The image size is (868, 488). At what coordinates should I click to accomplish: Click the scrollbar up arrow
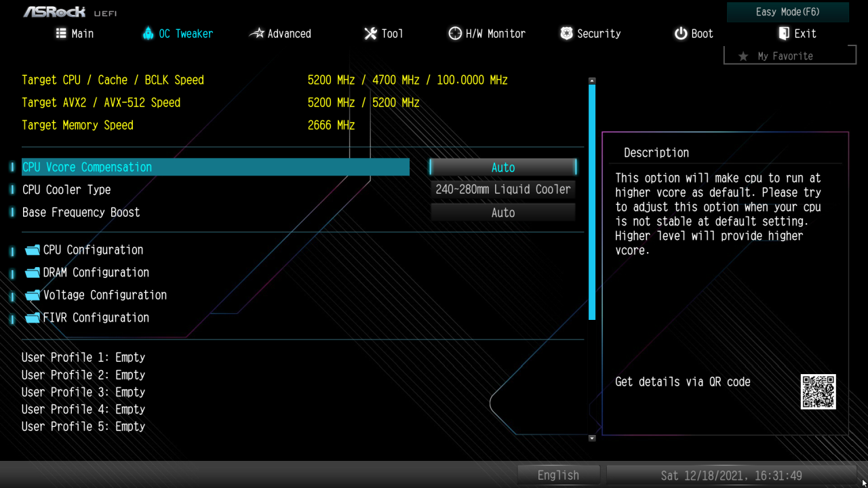point(592,80)
